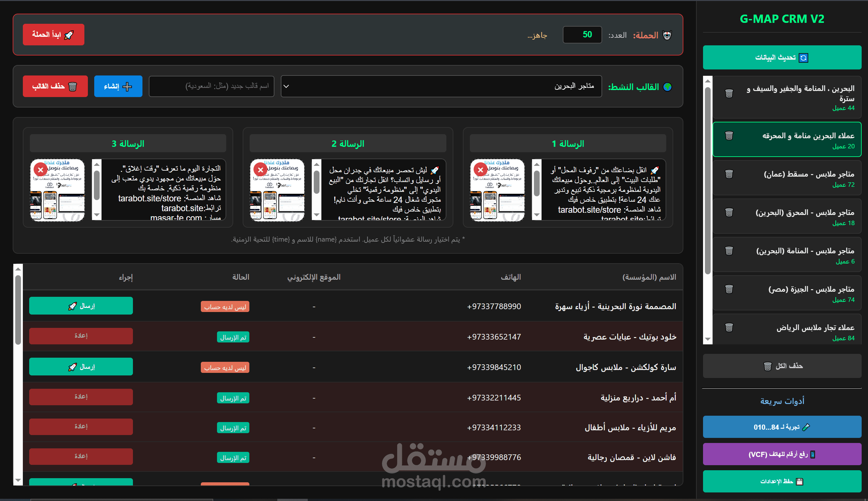This screenshot has height=501, width=868.
Task: Resend to 'فاشن لاين - قمصان رجالية'
Action: pyautogui.click(x=81, y=457)
